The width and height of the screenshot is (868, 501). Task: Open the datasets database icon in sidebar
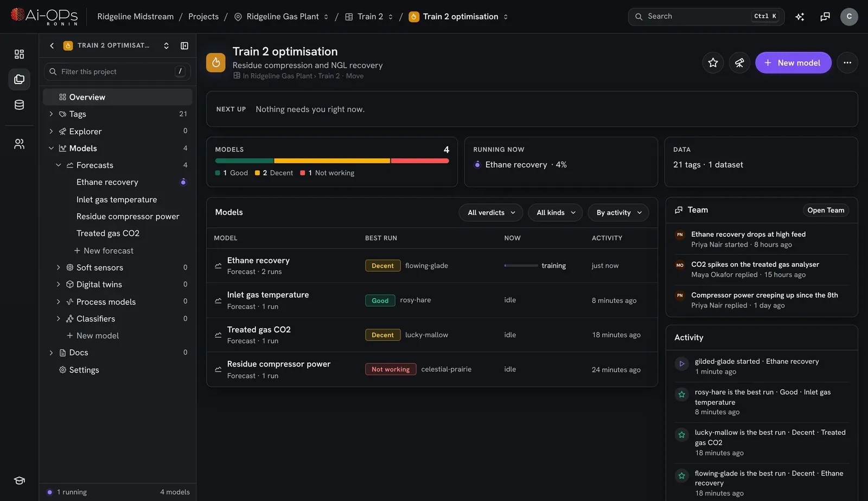pyautogui.click(x=19, y=105)
